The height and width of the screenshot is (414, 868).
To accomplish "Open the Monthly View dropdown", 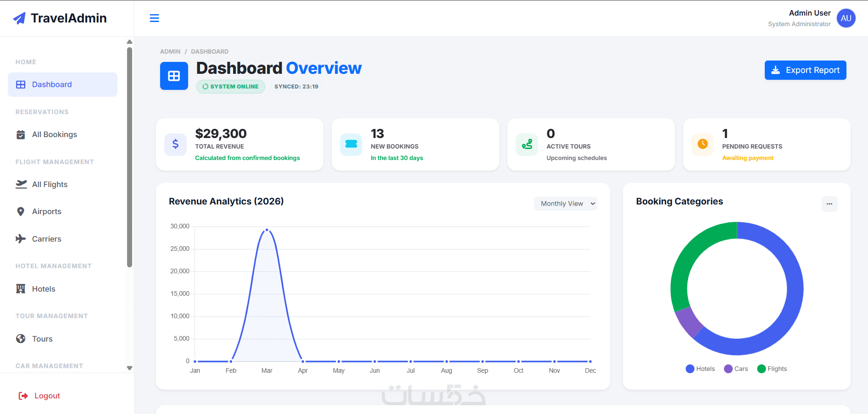I will coord(565,204).
